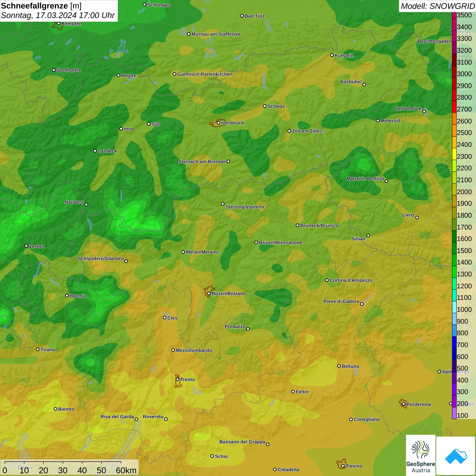The image size is (476, 476).
Task: Click the 'Kitzbühel' label
Action: click(351, 82)
